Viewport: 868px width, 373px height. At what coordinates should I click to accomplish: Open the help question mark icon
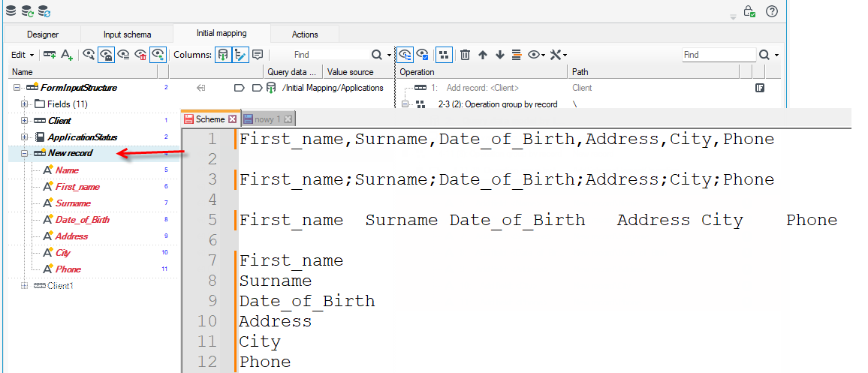click(x=772, y=11)
